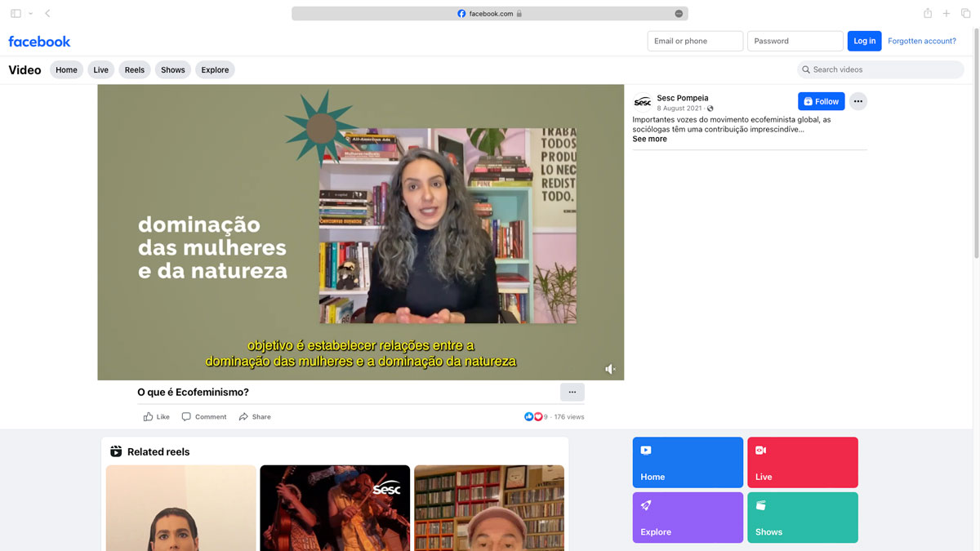Click the Forgotten account? link
This screenshot has height=551, width=980.
(921, 41)
